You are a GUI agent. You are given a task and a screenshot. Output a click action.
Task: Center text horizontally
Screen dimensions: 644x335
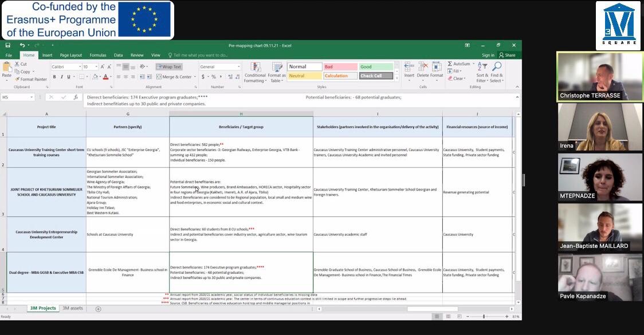point(125,77)
